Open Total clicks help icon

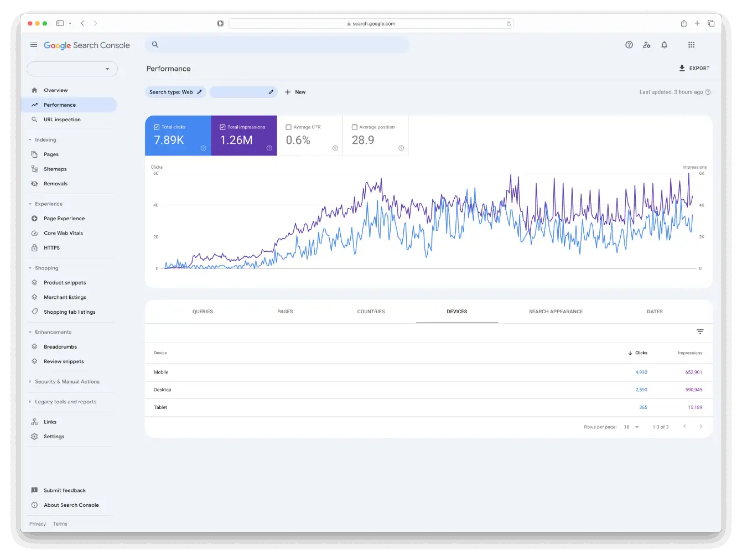point(203,148)
